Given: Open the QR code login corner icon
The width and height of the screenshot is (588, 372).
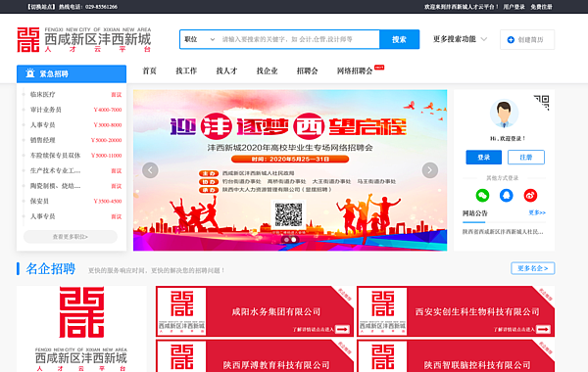Looking at the screenshot, I should click(542, 102).
